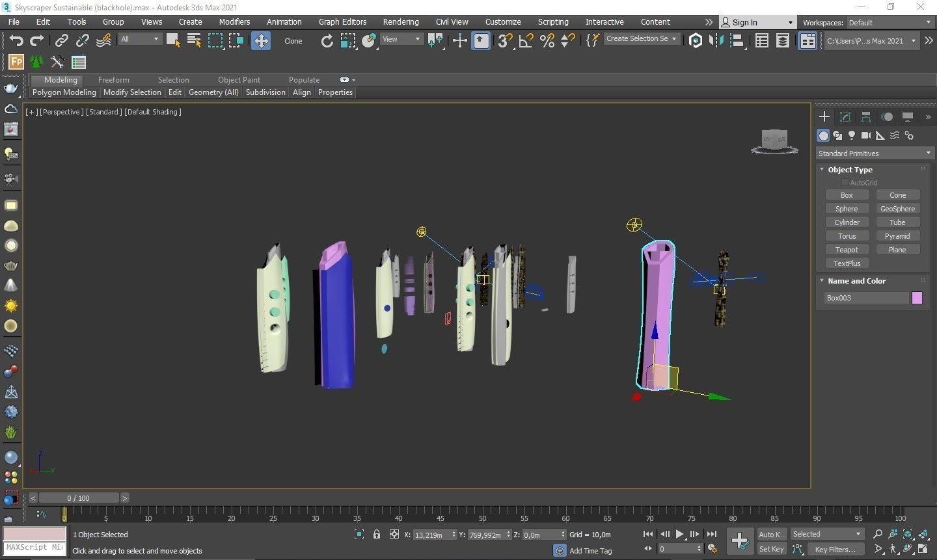Open the Modify panel tab icon

[x=845, y=117]
